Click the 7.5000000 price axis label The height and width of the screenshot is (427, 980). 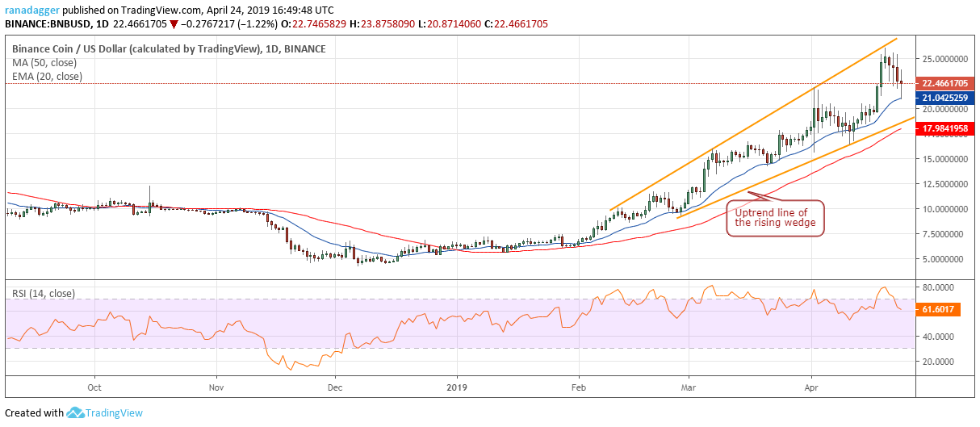point(944,234)
